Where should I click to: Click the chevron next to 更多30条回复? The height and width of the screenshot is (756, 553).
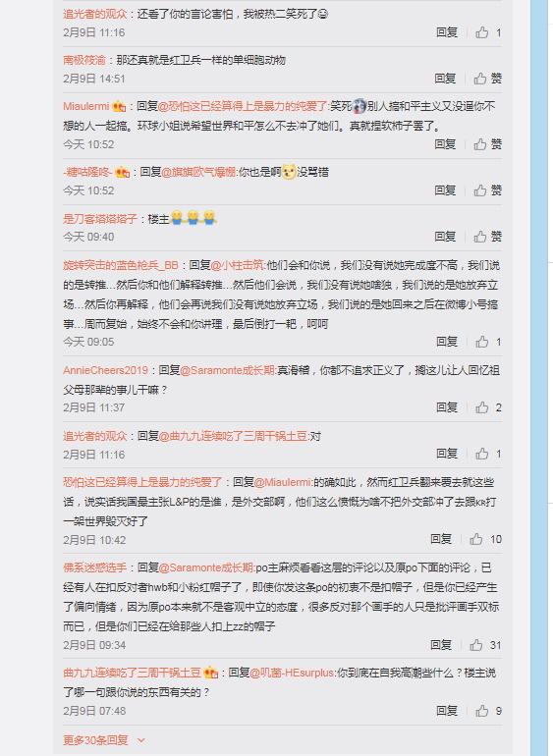coord(140,740)
